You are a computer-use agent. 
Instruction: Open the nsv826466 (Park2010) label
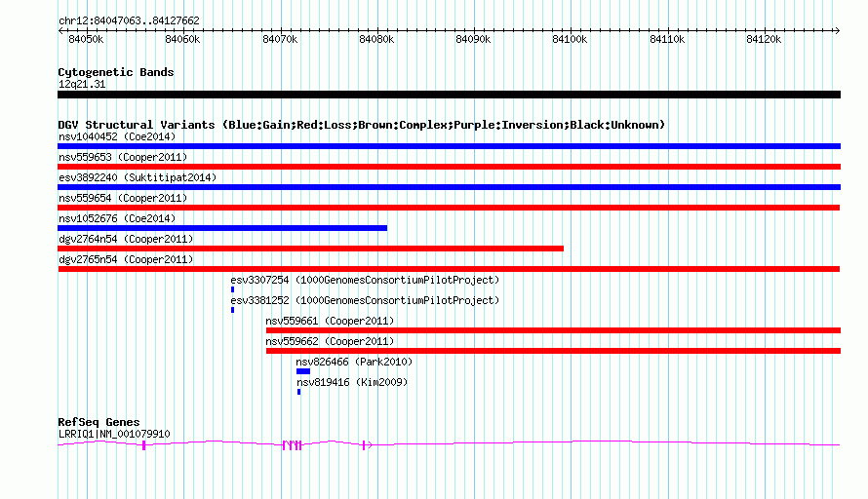click(354, 362)
